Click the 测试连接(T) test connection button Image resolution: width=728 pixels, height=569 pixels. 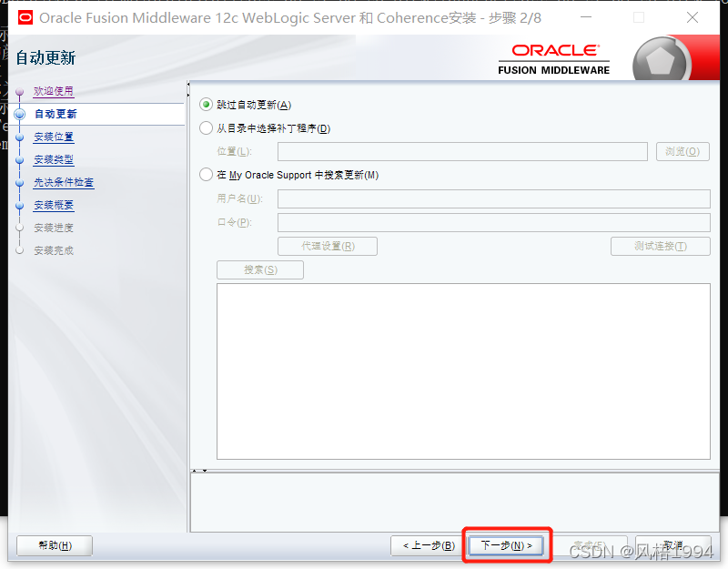(661, 246)
